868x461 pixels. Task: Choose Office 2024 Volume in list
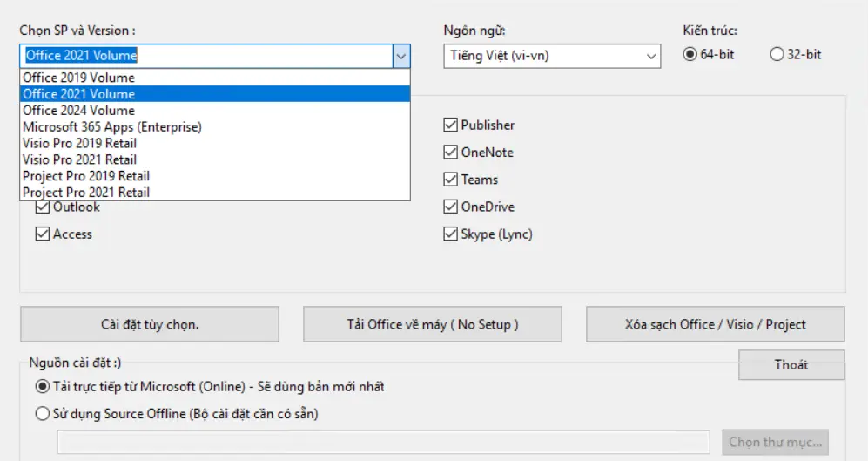coord(78,111)
